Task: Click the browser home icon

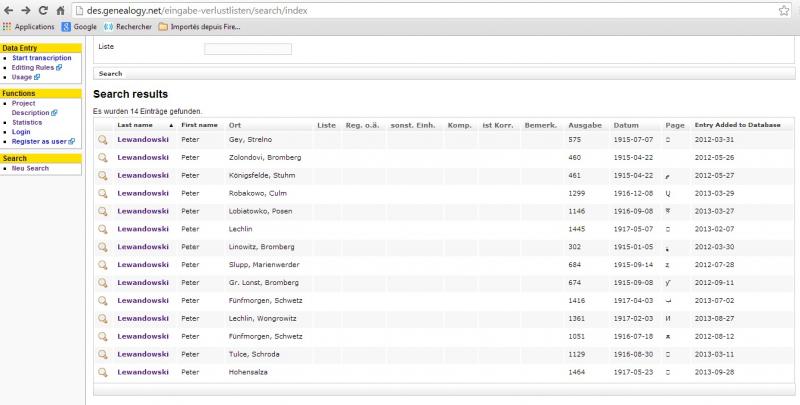Action: pos(62,9)
